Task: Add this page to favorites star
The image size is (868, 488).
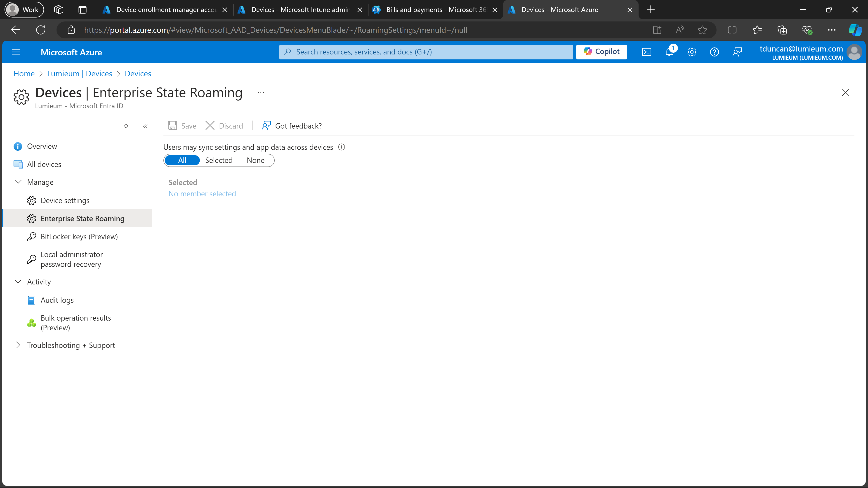Action: click(702, 30)
